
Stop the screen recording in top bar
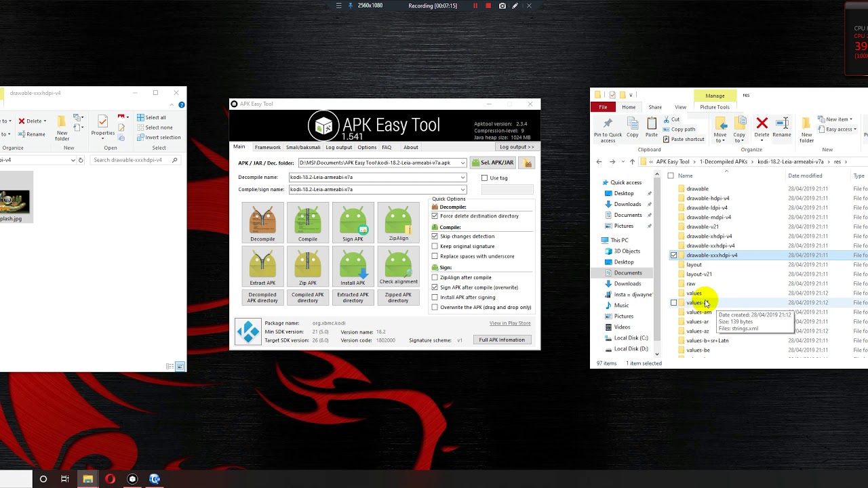coord(488,5)
